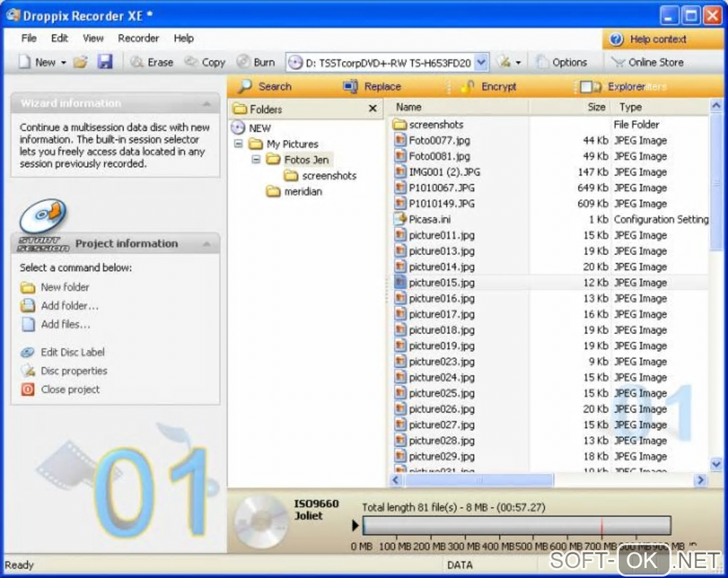Click the Disc properties command
Screen dimensions: 728x578
click(x=64, y=371)
